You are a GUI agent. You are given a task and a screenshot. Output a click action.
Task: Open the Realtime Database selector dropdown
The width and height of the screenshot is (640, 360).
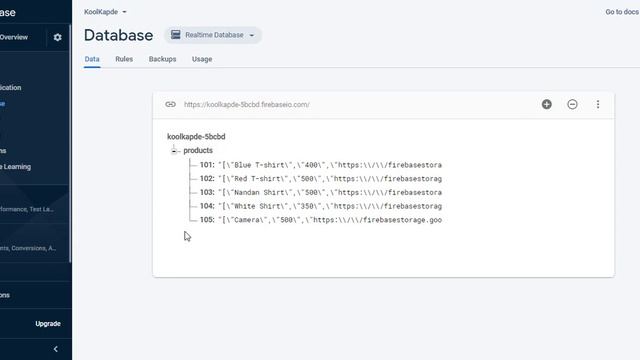pos(213,35)
